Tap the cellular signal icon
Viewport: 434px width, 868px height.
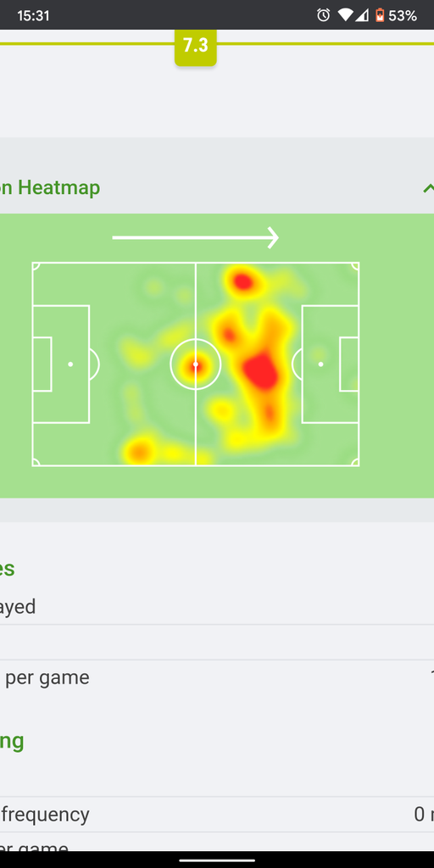[x=362, y=15]
